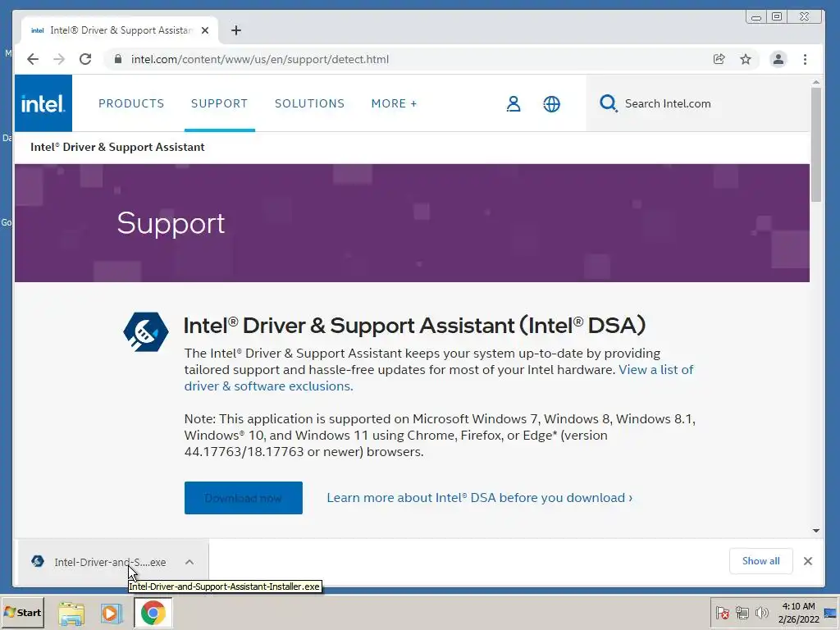This screenshot has width=840, height=630.
Task: Open the Chrome three-dot menu
Action: click(x=805, y=59)
